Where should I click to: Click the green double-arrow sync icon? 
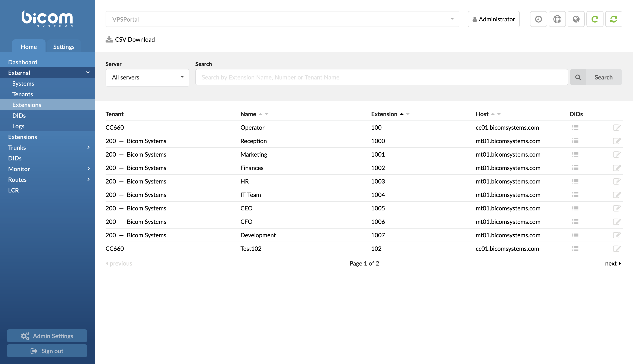point(614,19)
